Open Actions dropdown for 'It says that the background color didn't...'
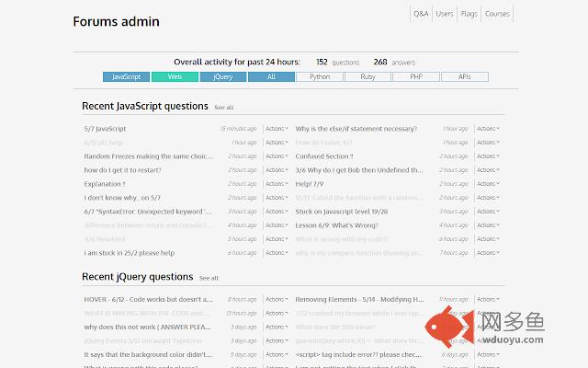 [x=277, y=355]
